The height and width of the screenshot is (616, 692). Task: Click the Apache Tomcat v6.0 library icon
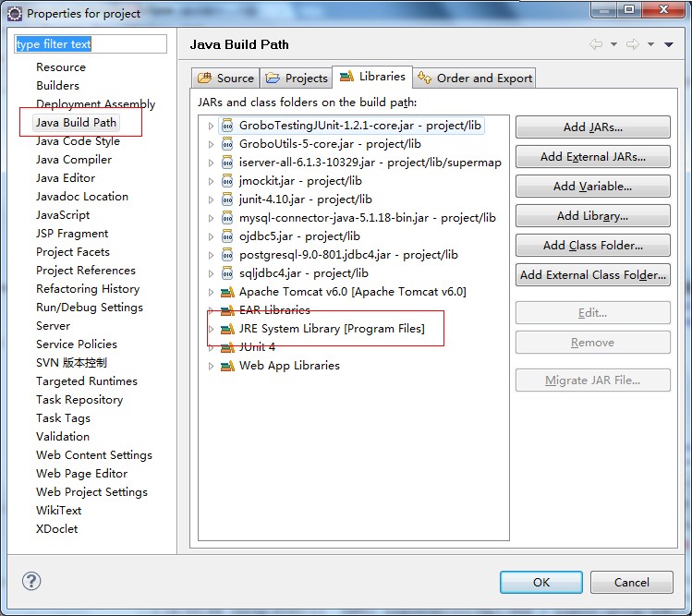[227, 292]
